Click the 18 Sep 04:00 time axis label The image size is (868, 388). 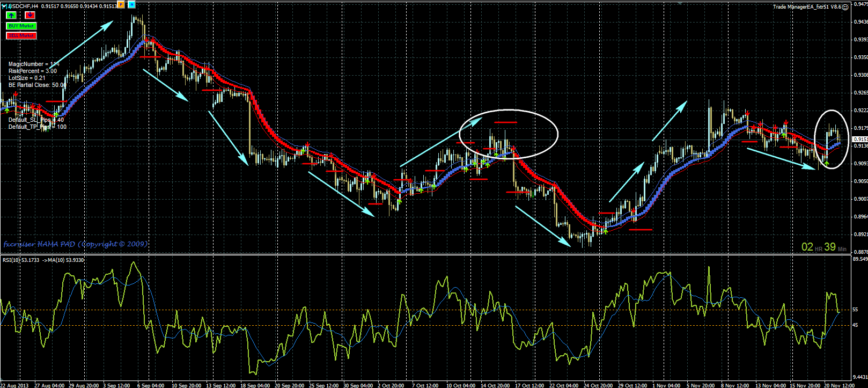coord(255,385)
